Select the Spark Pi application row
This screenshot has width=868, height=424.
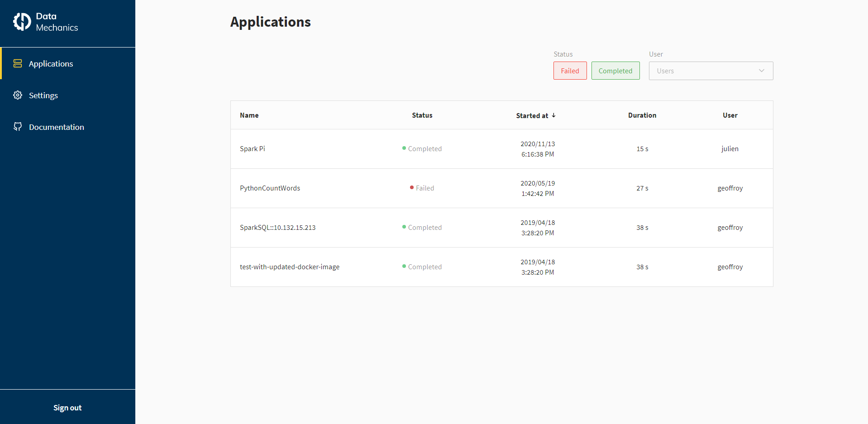(253, 148)
